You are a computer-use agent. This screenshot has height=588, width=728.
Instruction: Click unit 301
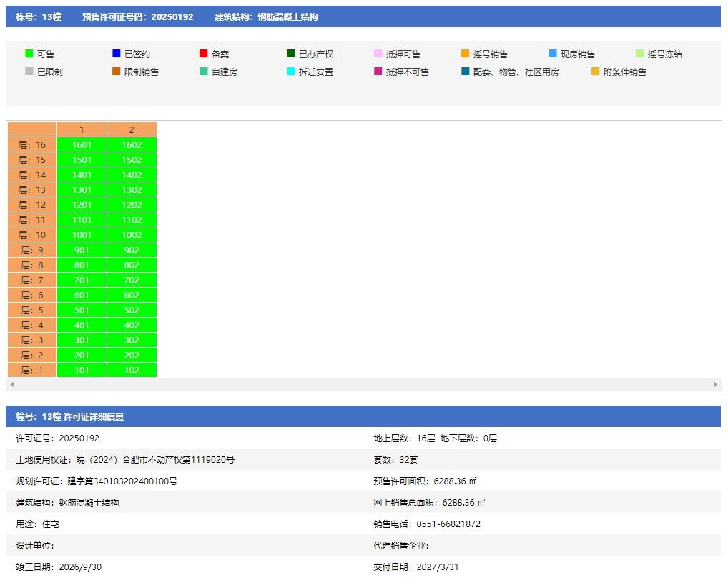pos(82,340)
